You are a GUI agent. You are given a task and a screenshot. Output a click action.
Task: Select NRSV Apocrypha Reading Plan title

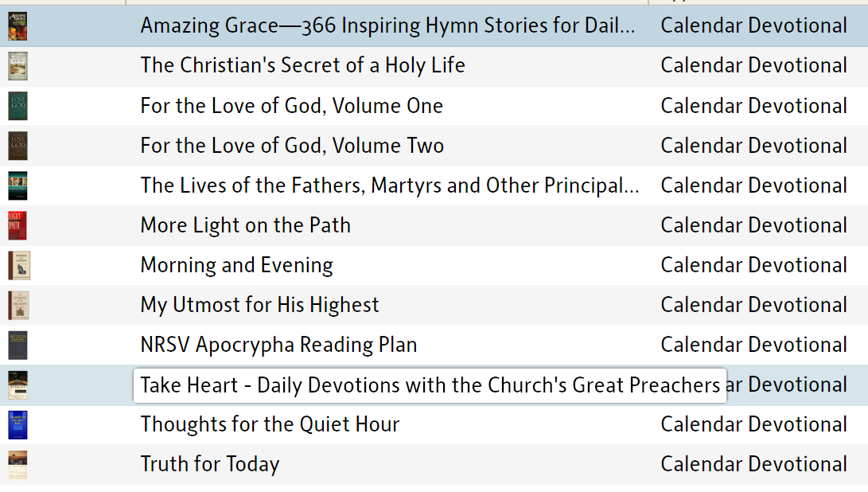coord(278,346)
